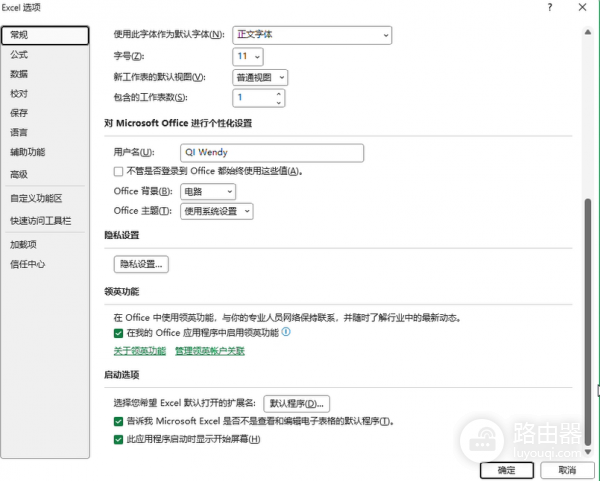Select the 校对 category

(19, 93)
